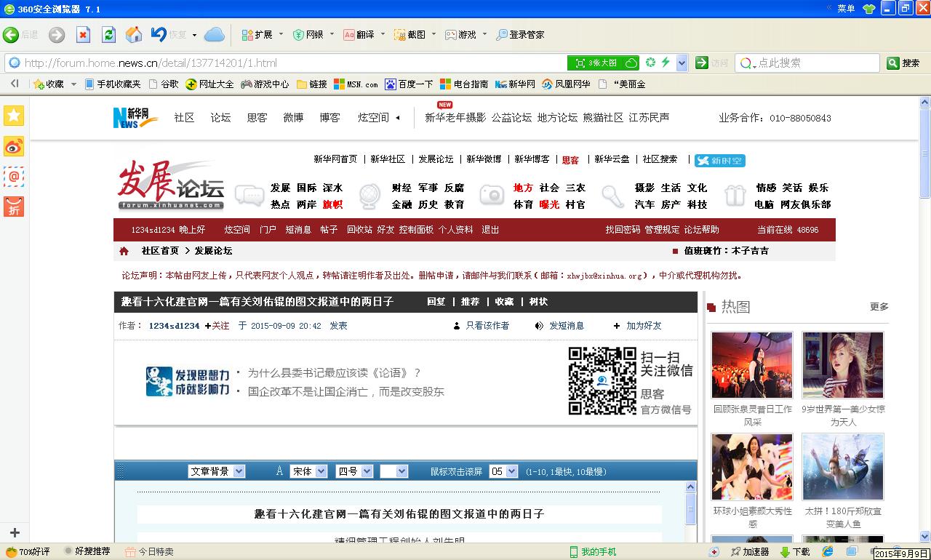
Task: Open thumbnail 9岁世界第一美少女
Action: pos(843,364)
